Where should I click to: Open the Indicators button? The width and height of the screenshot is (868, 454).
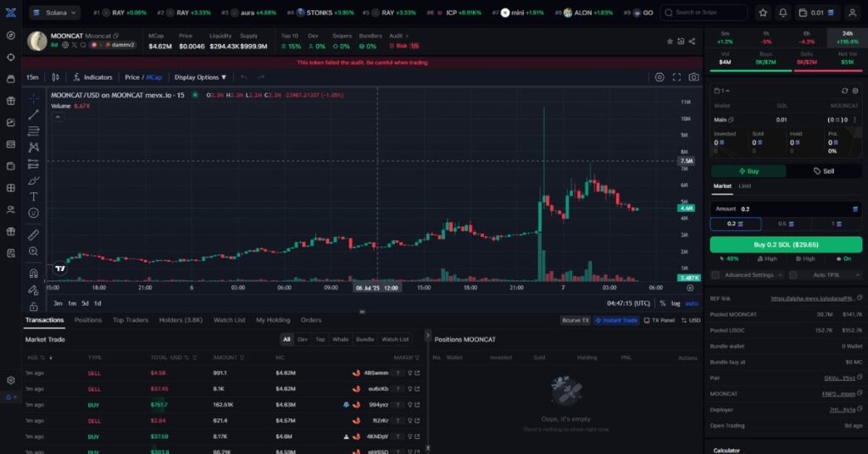92,77
